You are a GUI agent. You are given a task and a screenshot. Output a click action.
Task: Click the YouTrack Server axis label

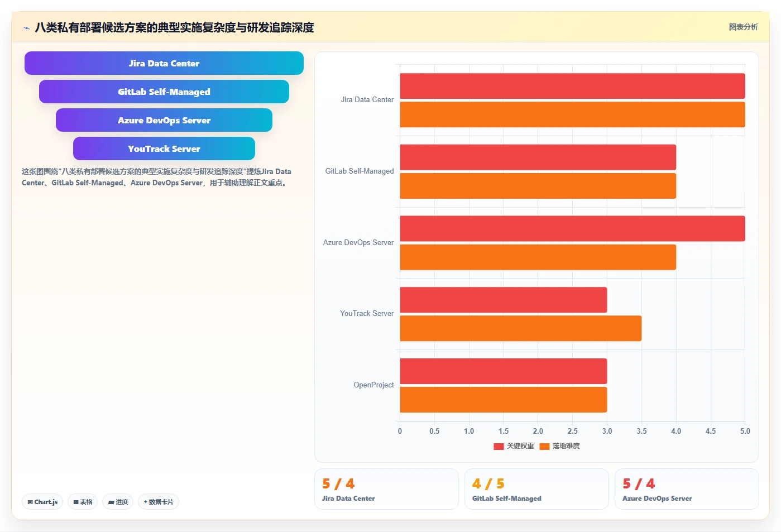[x=367, y=313]
